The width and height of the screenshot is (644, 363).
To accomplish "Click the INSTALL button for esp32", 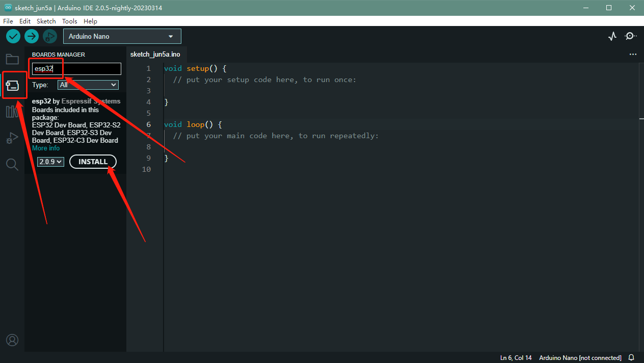I will click(93, 162).
